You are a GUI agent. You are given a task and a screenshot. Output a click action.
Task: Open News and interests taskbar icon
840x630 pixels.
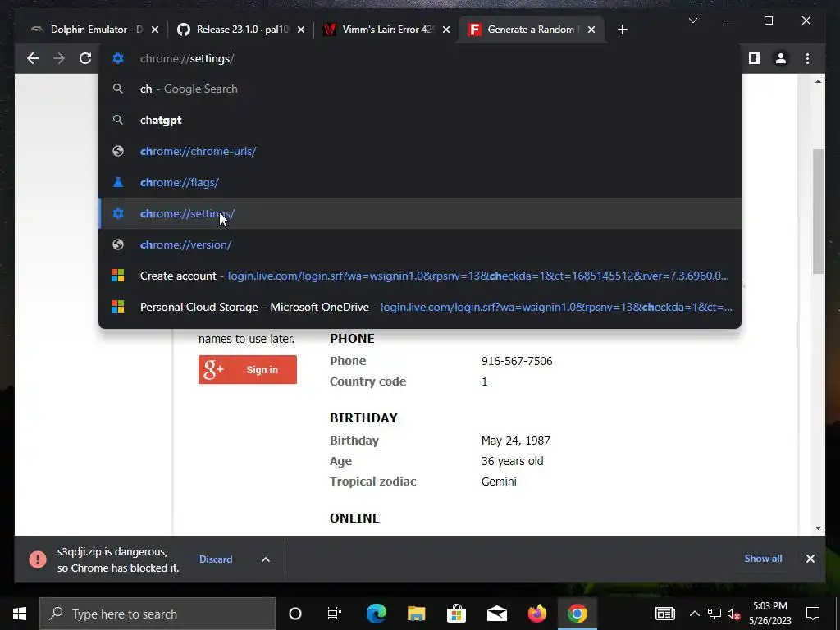664,614
